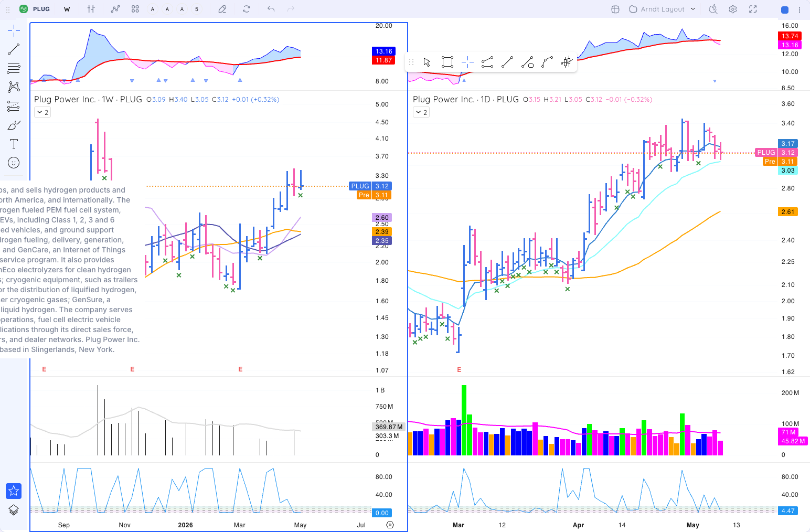Select the rectangle tool in floating toolbar

[x=447, y=62]
